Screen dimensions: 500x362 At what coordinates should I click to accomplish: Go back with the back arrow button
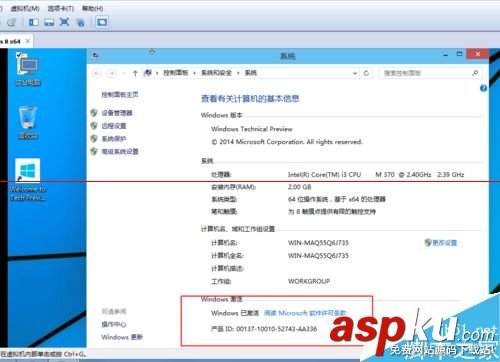(97, 73)
